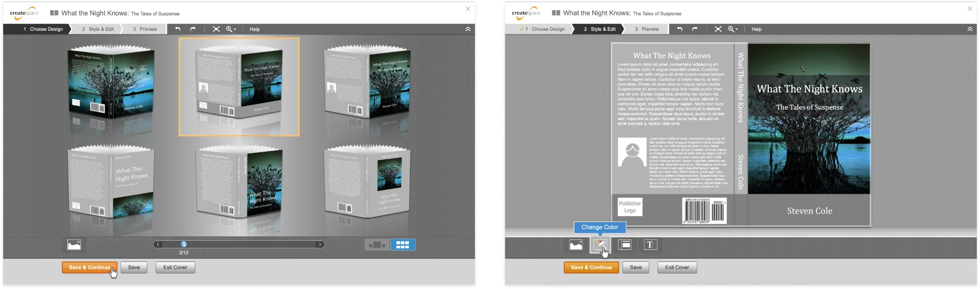Click Exit Cover in the design gallery window
Image resolution: width=980 pixels, height=289 pixels.
pos(175,268)
